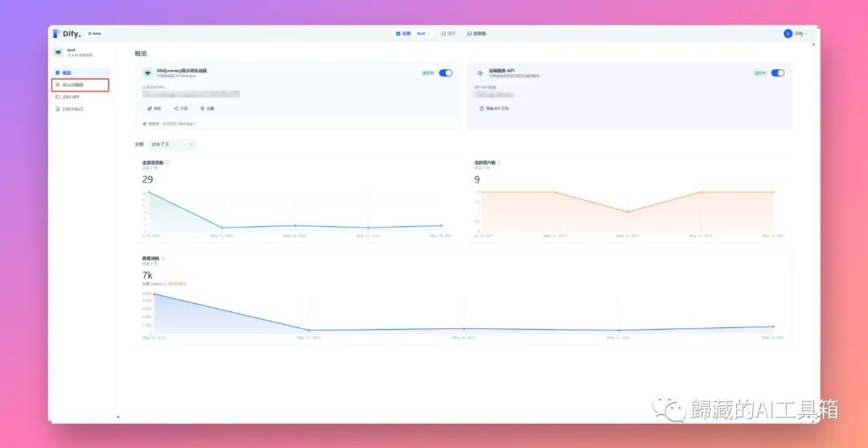Click the token cost value 7k
Screen dimensions: 868x448
[147, 275]
